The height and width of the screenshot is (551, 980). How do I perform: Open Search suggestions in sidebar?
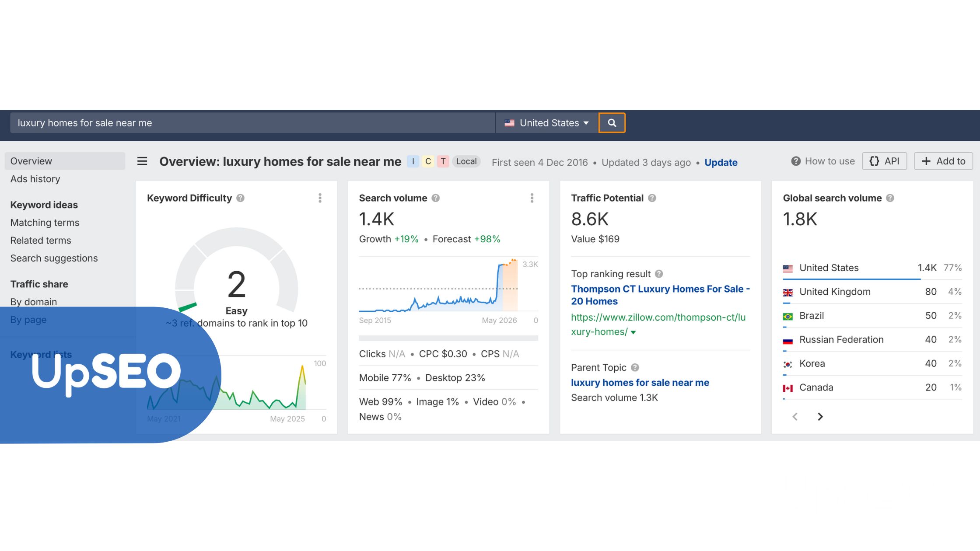tap(54, 258)
